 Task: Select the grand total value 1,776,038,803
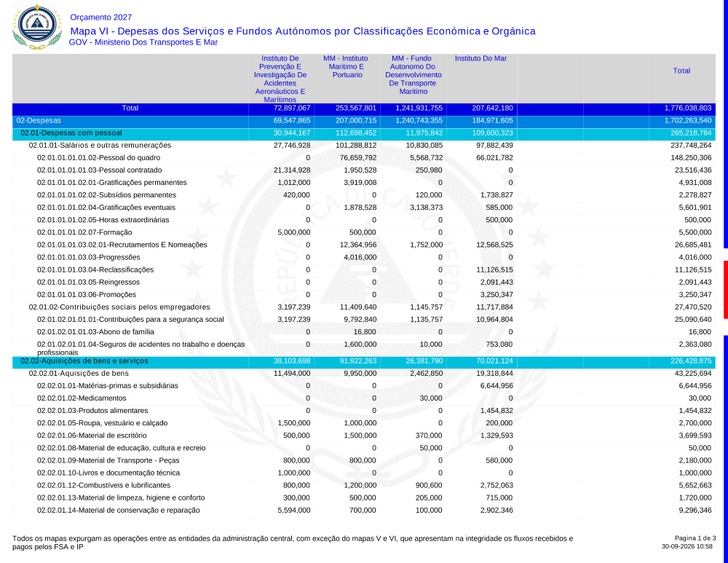pos(688,109)
